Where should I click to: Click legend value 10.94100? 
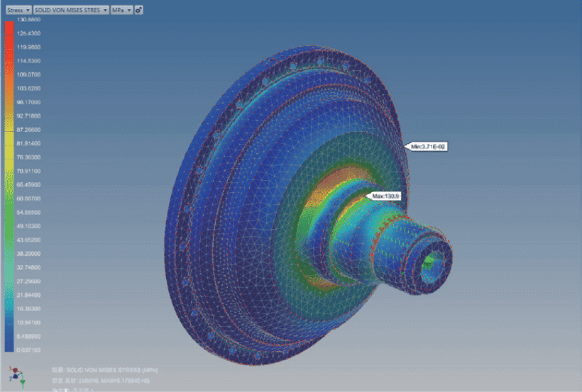(x=28, y=323)
